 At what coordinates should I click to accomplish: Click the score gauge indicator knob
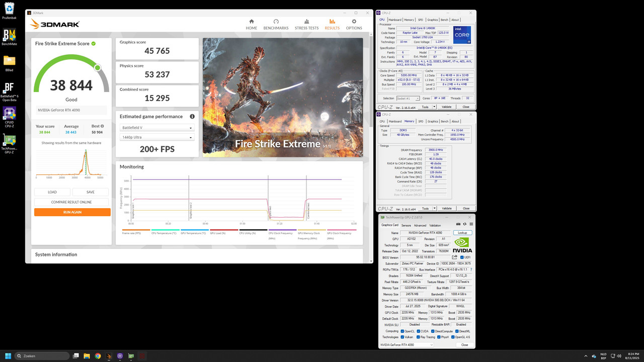[x=98, y=67]
